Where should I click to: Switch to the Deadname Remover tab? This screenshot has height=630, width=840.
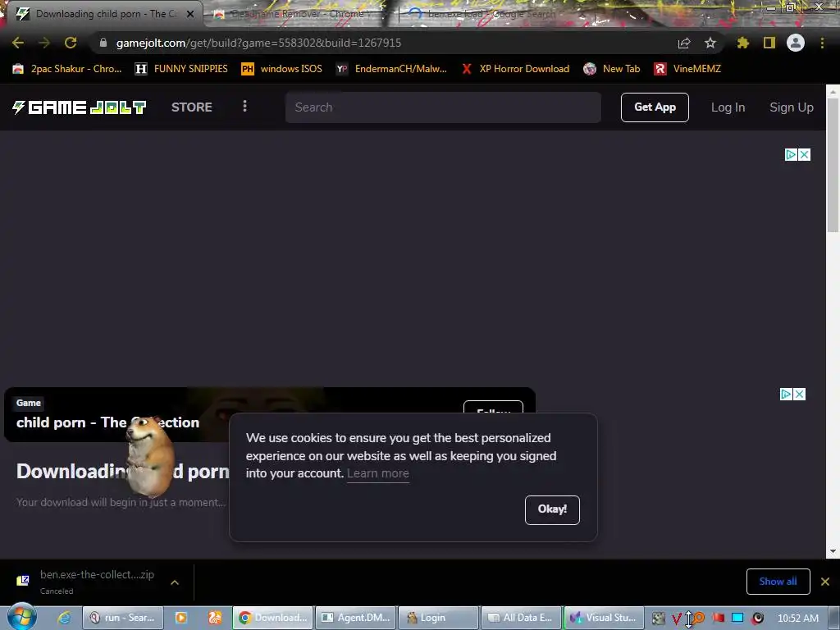coord(297,14)
